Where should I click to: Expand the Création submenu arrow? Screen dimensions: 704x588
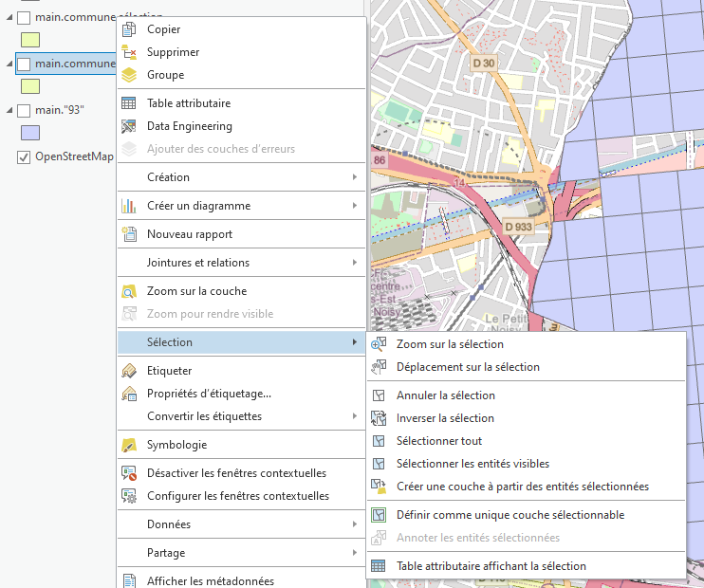(x=355, y=177)
